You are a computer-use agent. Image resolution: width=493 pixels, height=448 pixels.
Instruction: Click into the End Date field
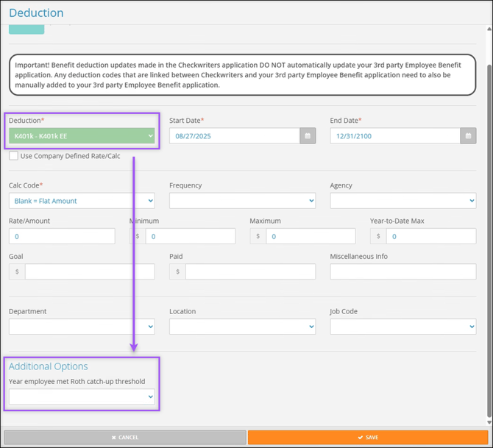click(395, 136)
